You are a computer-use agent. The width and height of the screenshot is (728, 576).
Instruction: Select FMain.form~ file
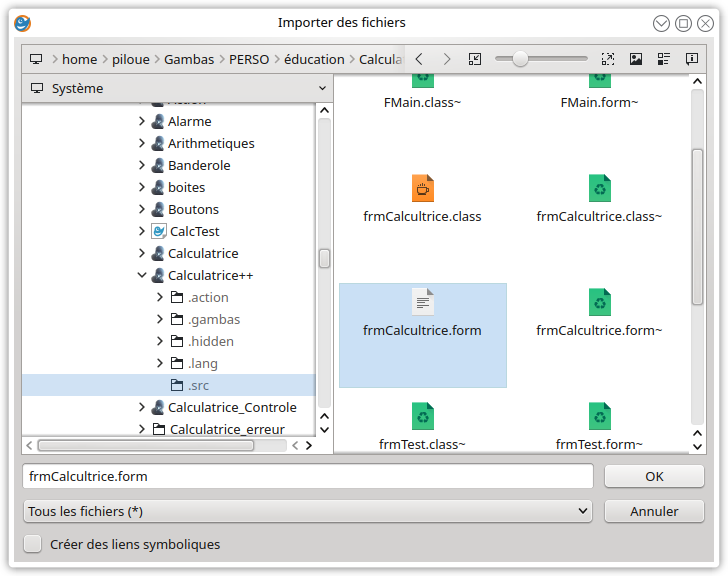point(599,102)
